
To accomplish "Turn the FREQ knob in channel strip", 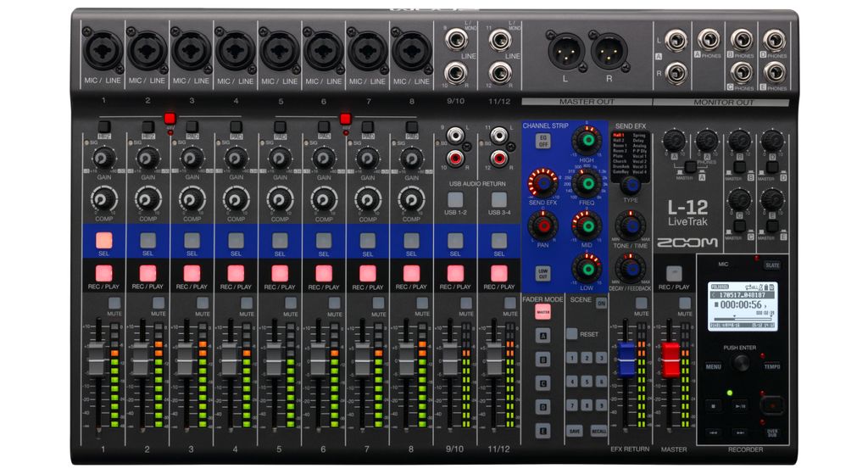I will click(587, 183).
